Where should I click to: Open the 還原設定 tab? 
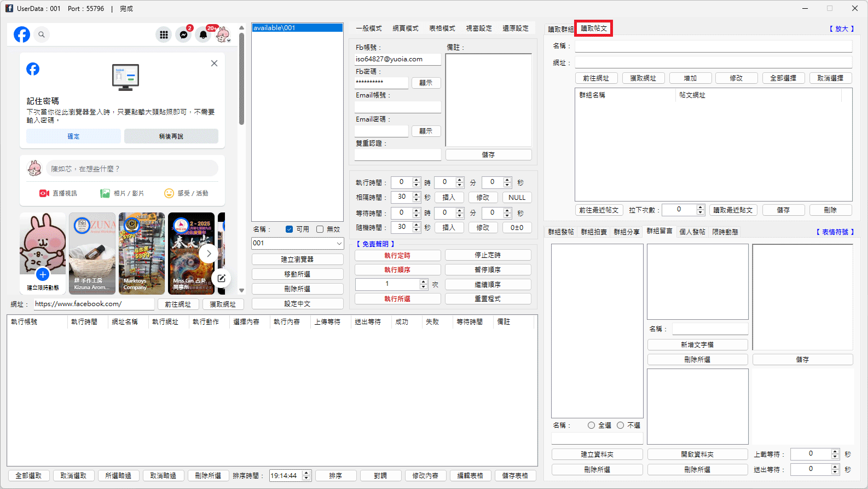tap(516, 28)
